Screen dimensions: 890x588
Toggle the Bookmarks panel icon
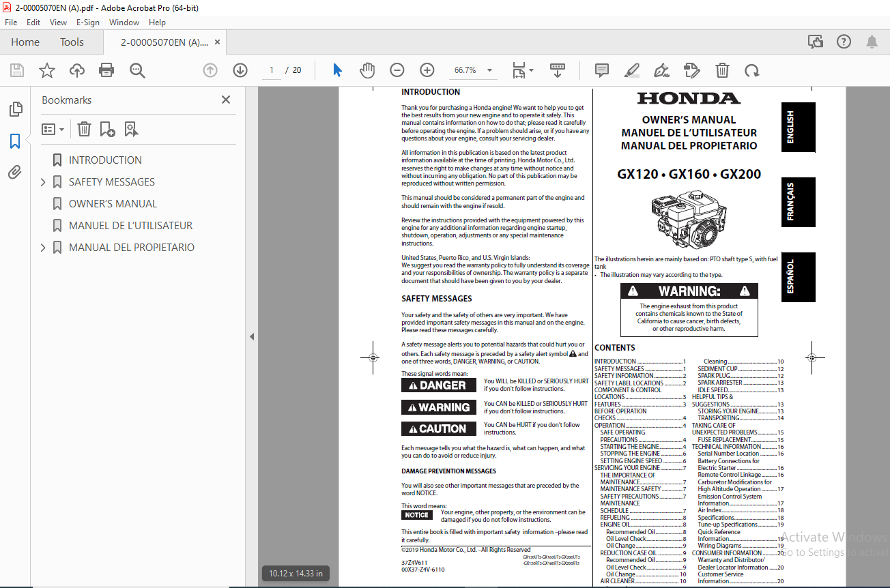(x=15, y=141)
